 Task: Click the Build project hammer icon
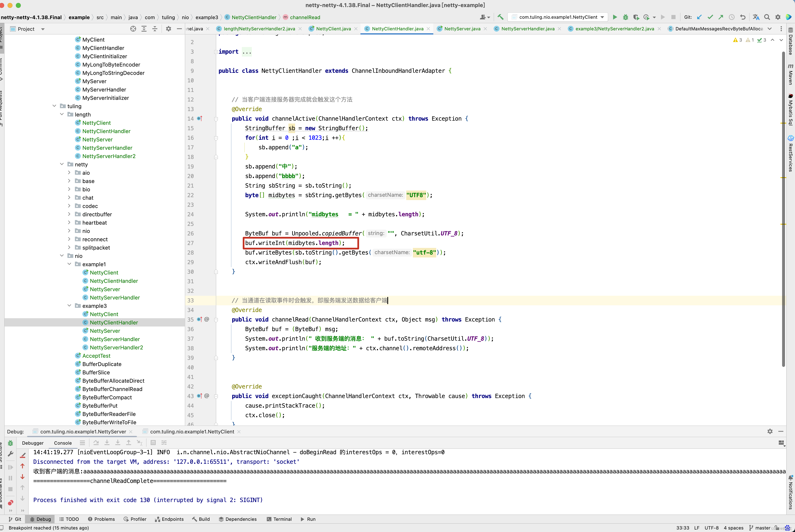[500, 17]
